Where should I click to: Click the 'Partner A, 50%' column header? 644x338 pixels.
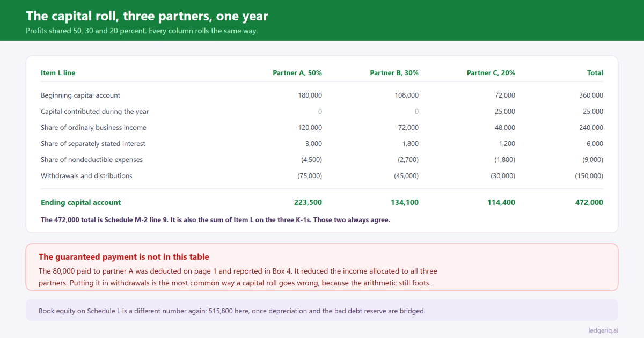tap(297, 73)
